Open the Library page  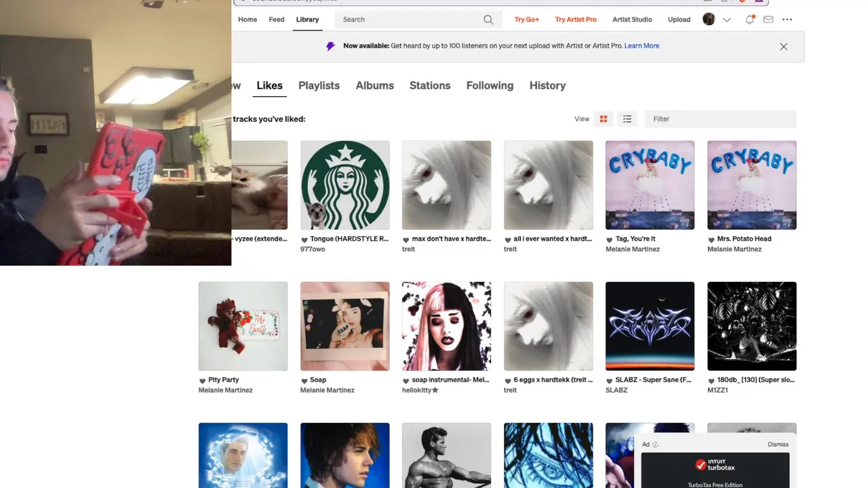(307, 20)
